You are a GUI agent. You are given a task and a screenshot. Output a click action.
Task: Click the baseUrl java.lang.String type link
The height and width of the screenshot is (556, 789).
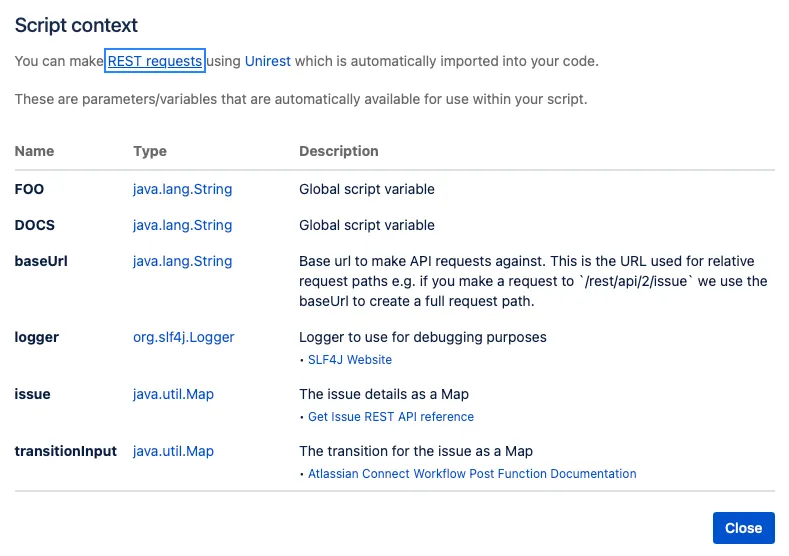coord(183,261)
